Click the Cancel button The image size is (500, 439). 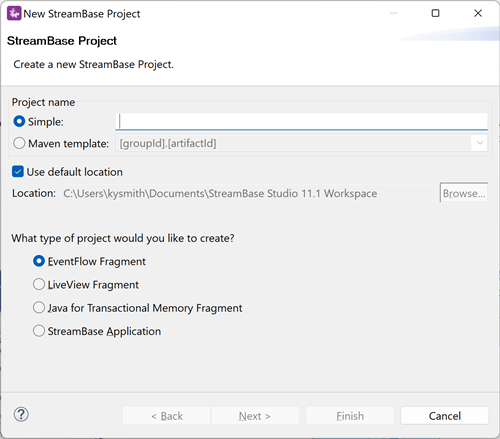pyautogui.click(x=445, y=416)
